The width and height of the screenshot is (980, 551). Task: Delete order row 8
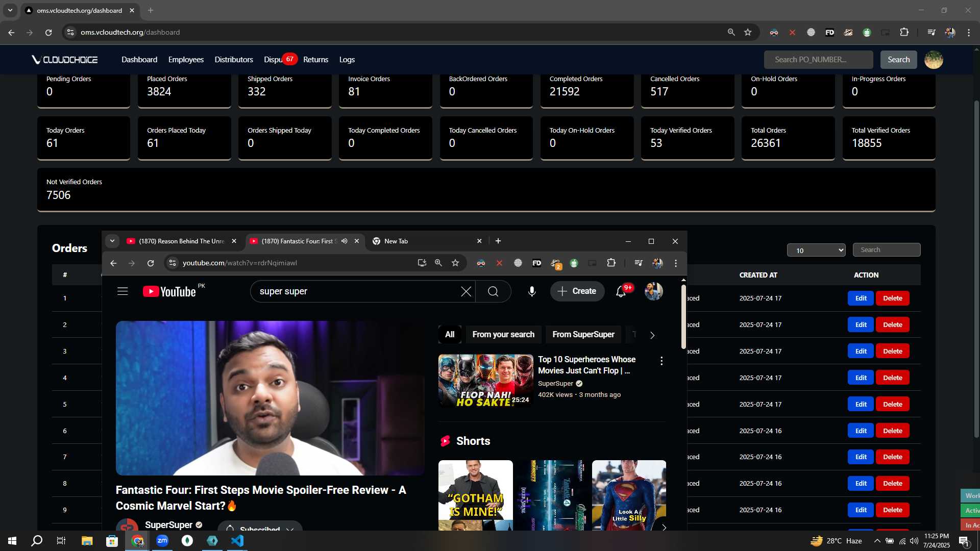(x=892, y=484)
